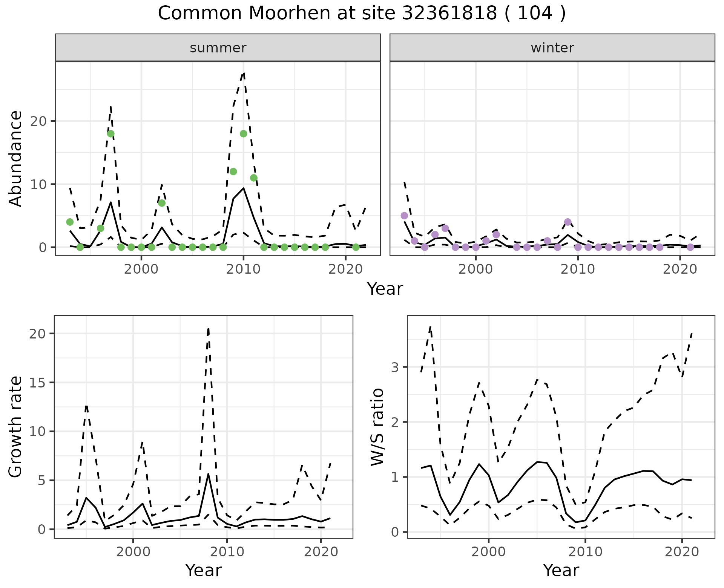Click the 'Year' label under the Growth rate plot
This screenshot has width=724, height=588.
tap(203, 570)
